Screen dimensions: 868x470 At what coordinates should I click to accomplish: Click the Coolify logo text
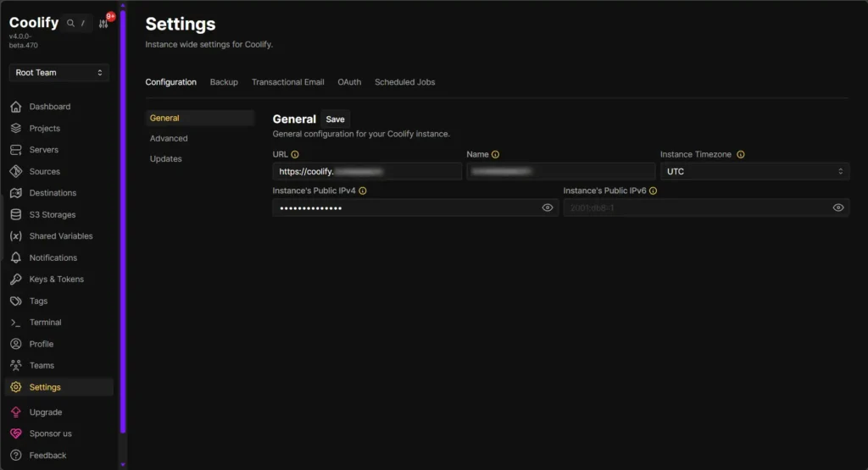pyautogui.click(x=34, y=23)
